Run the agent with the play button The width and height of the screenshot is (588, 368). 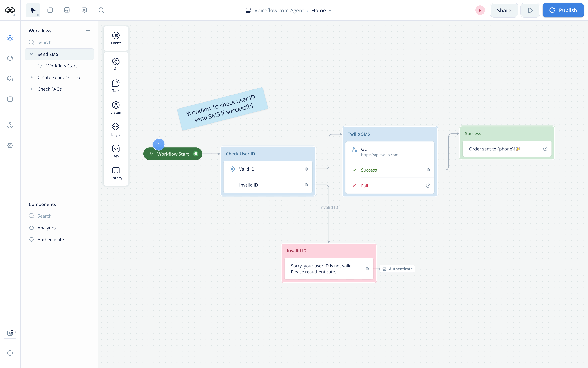coord(530,10)
